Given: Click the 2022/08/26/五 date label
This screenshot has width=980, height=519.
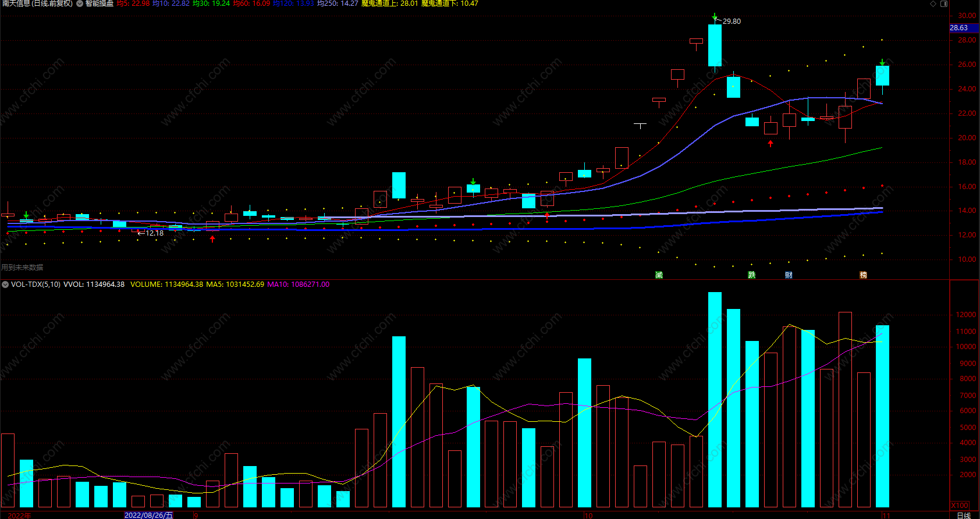Looking at the screenshot, I should tap(149, 516).
